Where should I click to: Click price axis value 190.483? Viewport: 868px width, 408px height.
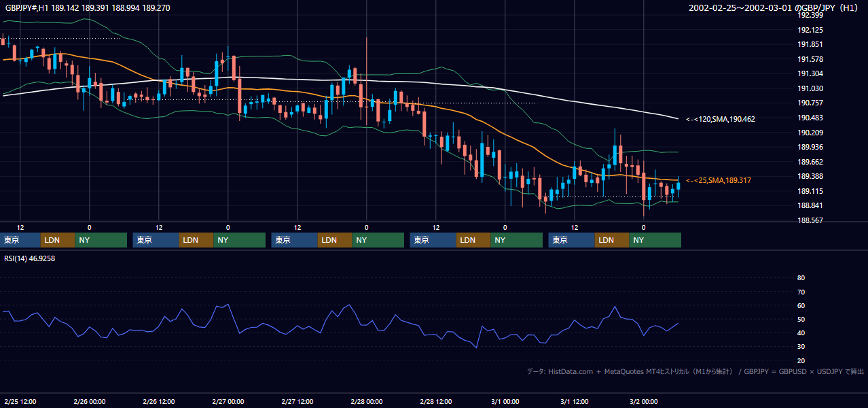[x=810, y=118]
